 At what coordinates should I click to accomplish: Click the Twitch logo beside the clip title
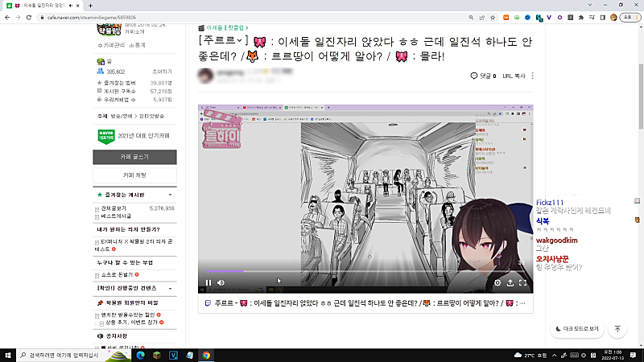pyautogui.click(x=208, y=303)
